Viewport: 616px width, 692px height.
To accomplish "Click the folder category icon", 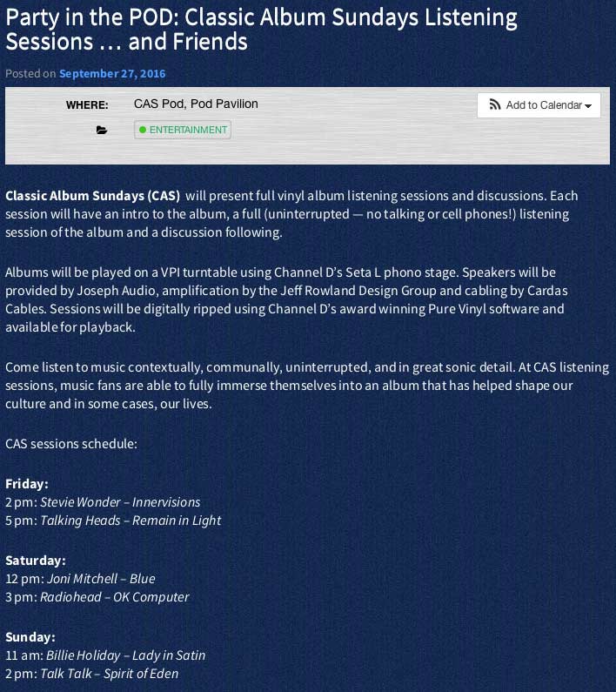I will click(102, 131).
